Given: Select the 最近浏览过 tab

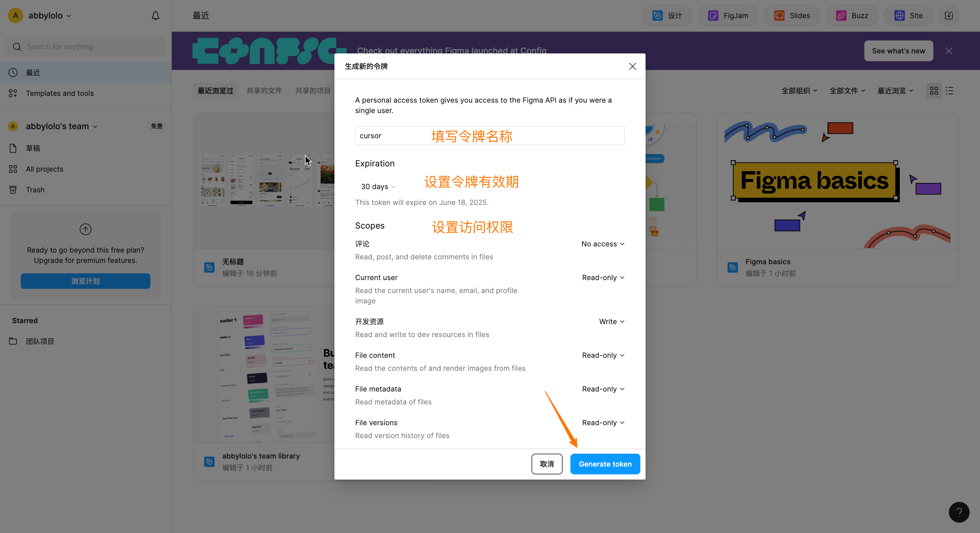Looking at the screenshot, I should 215,90.
